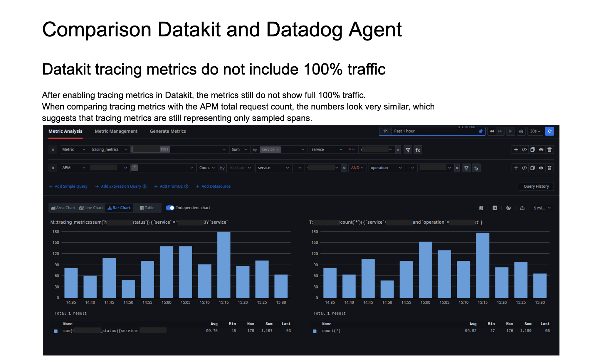Hide query a using the eye icon
This screenshot has width=595, height=364.
pyautogui.click(x=541, y=150)
